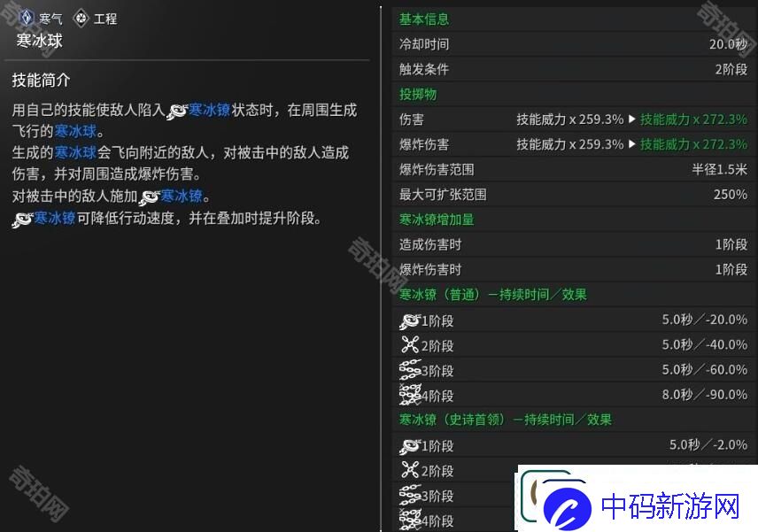Click the 1阶段 icon under 寒冰镣（史诗首领）
Image resolution: width=758 pixels, height=532 pixels.
(410, 446)
